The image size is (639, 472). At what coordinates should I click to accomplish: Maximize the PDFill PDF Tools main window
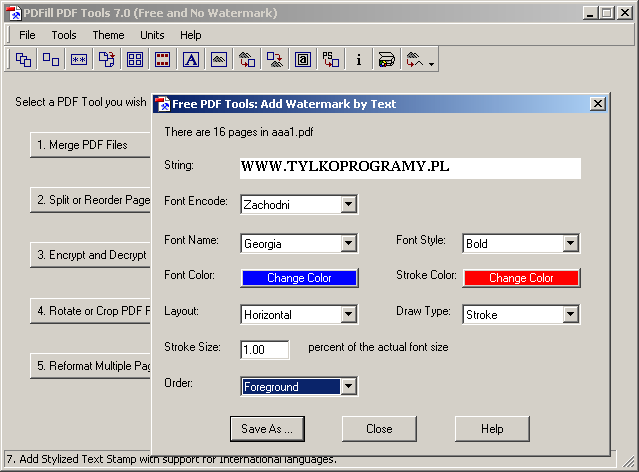click(606, 13)
